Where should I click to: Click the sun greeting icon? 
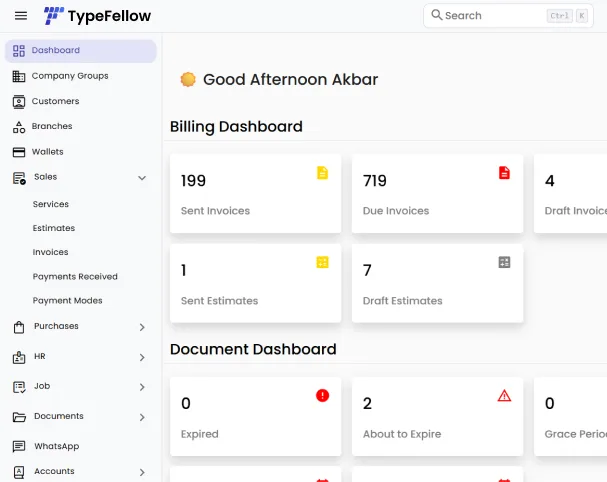coord(188,79)
